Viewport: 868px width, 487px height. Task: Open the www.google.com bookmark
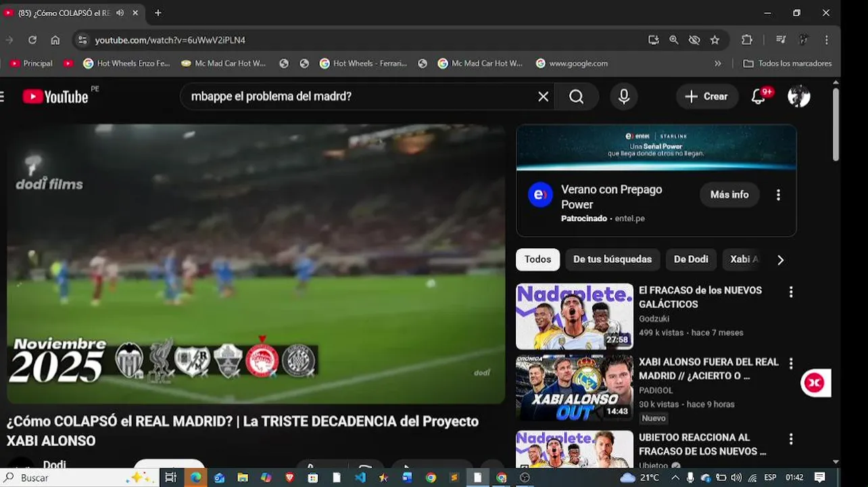[x=572, y=64]
